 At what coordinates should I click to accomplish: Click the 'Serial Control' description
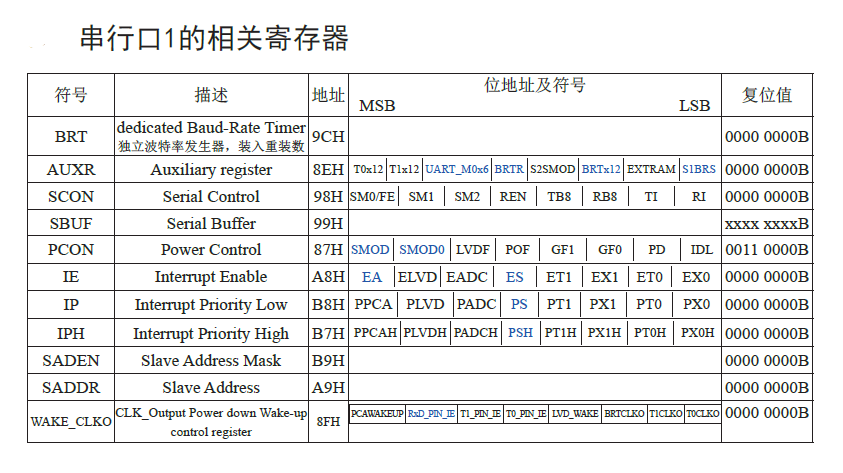point(211,197)
